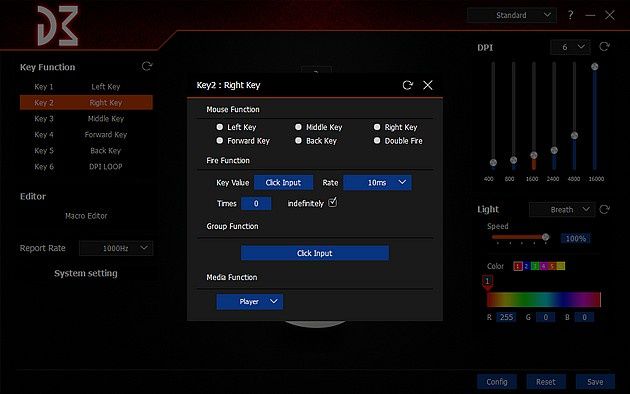Click the rainbow hue spectrum bar
This screenshot has width=630, height=394.
[544, 300]
